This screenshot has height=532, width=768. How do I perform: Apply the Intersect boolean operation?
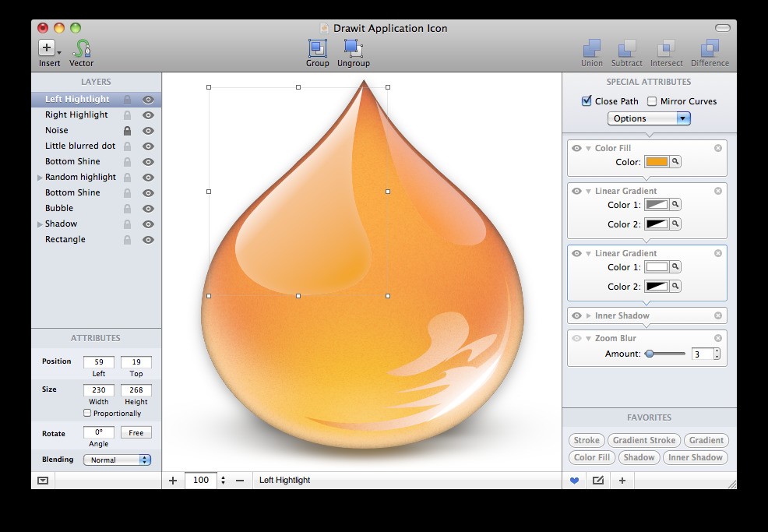666,48
